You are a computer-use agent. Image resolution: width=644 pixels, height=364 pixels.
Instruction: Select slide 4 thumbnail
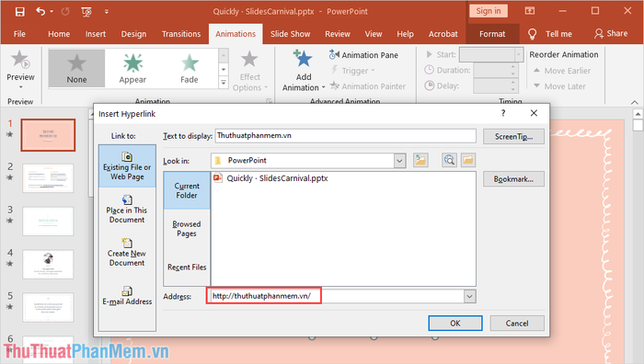48,265
